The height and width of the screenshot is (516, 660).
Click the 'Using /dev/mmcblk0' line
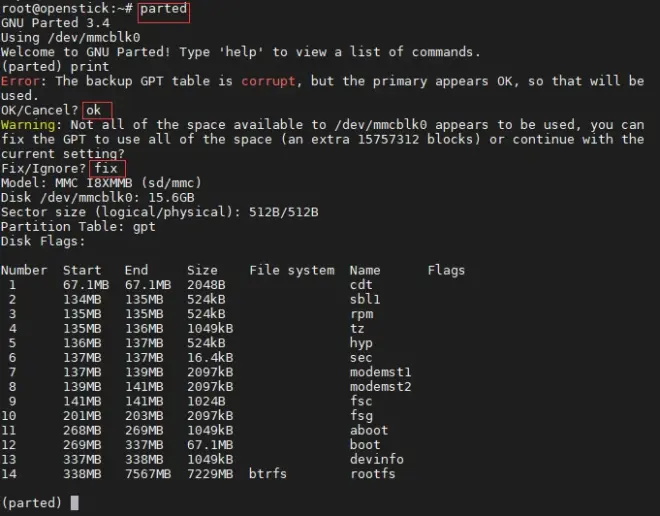click(71, 37)
